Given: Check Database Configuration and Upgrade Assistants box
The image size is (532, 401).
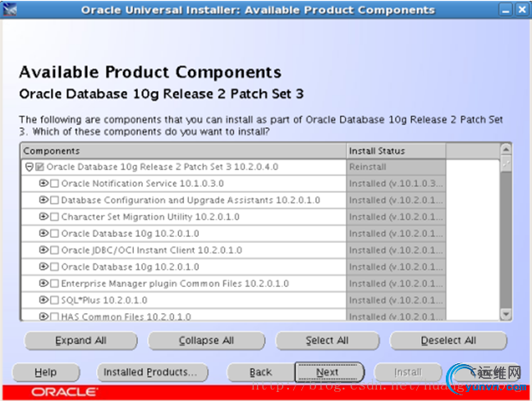Looking at the screenshot, I should (x=54, y=200).
